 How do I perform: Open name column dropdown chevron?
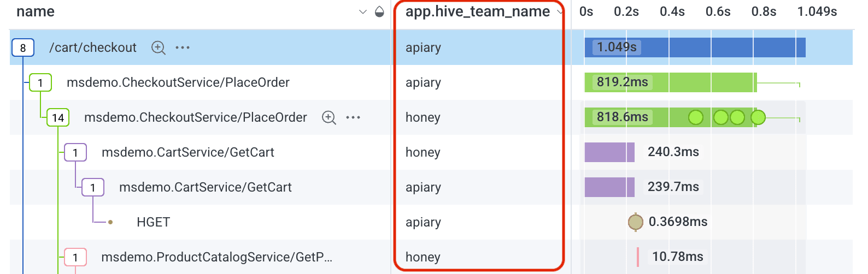[362, 12]
